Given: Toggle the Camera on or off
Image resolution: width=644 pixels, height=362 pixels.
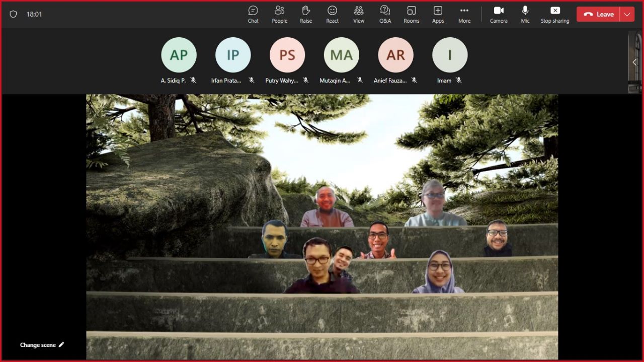Looking at the screenshot, I should click(x=499, y=14).
